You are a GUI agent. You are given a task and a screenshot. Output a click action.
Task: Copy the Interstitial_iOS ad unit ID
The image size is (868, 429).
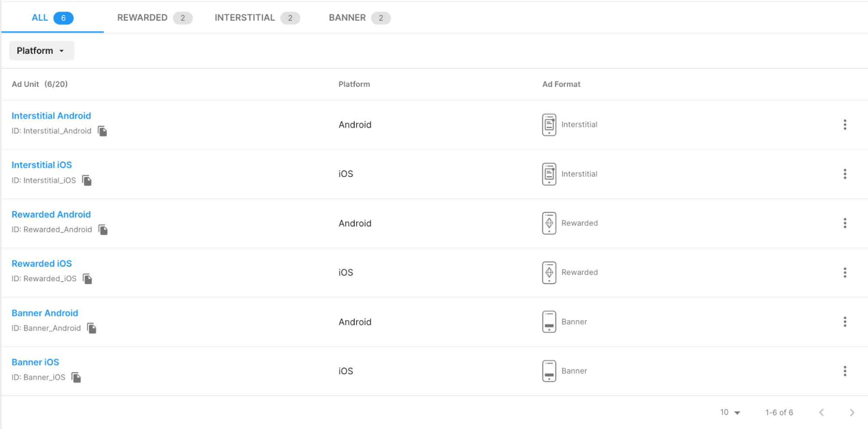point(87,180)
